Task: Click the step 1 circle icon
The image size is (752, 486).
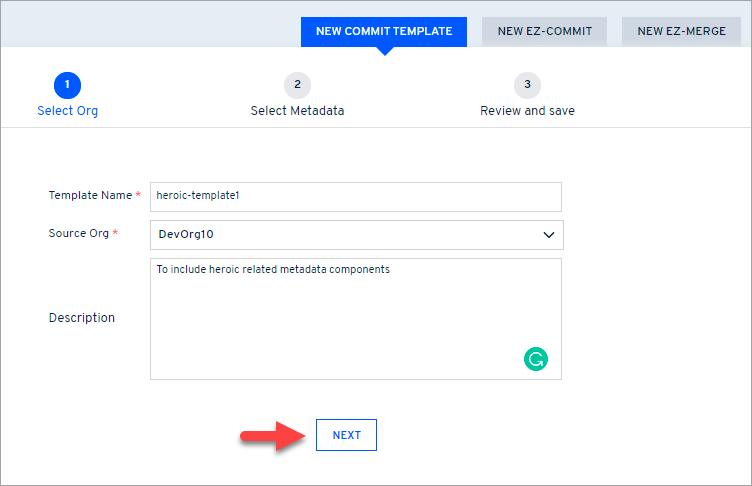Action: tap(67, 85)
